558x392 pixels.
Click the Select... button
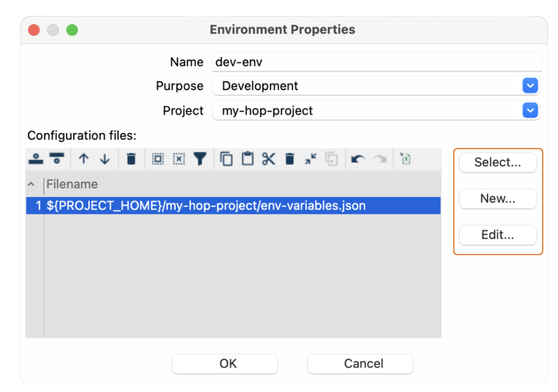497,162
